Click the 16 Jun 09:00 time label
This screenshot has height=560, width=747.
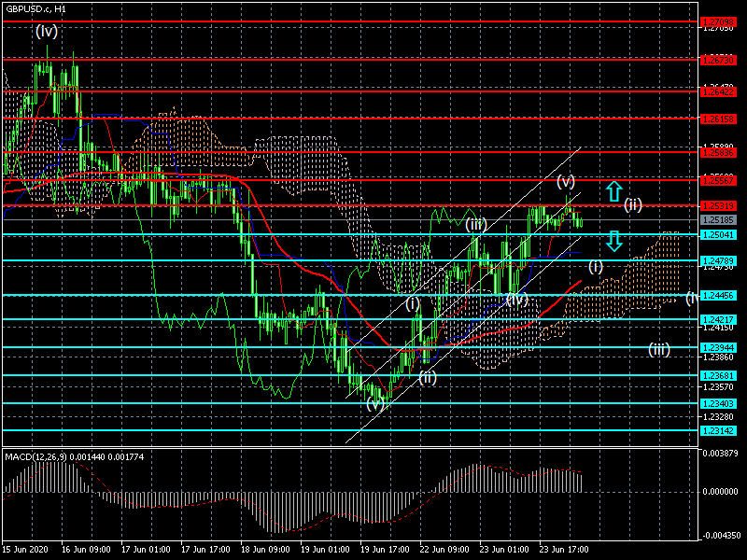tap(86, 549)
